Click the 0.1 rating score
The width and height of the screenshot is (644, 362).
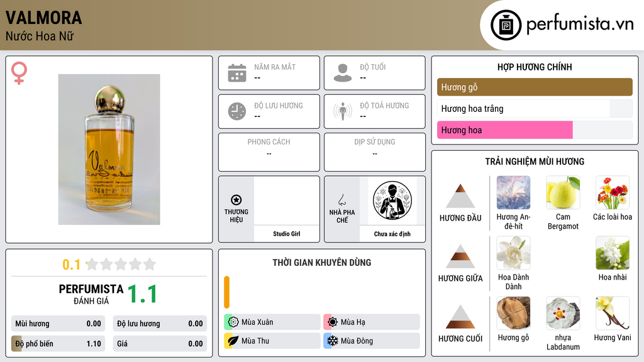(x=71, y=265)
